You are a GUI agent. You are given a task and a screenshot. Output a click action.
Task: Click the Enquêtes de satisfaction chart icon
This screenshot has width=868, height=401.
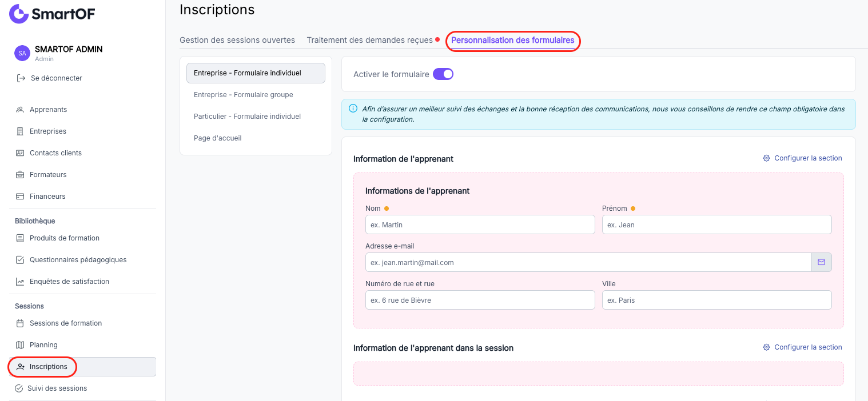20,282
